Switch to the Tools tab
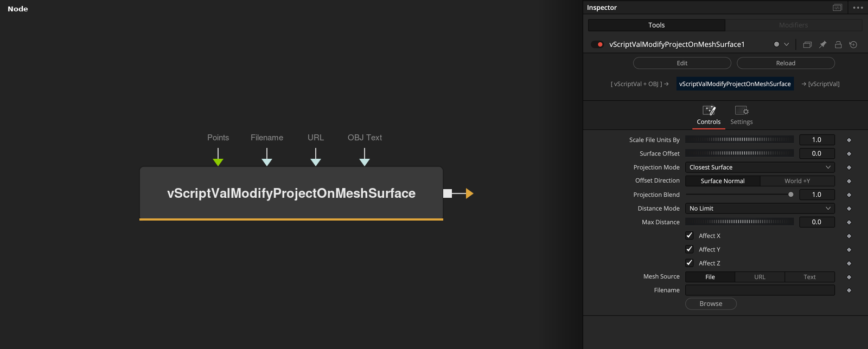This screenshot has height=349, width=868. [x=656, y=25]
